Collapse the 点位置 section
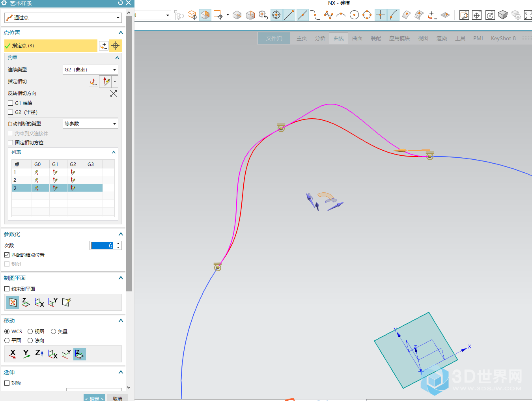 [121, 33]
